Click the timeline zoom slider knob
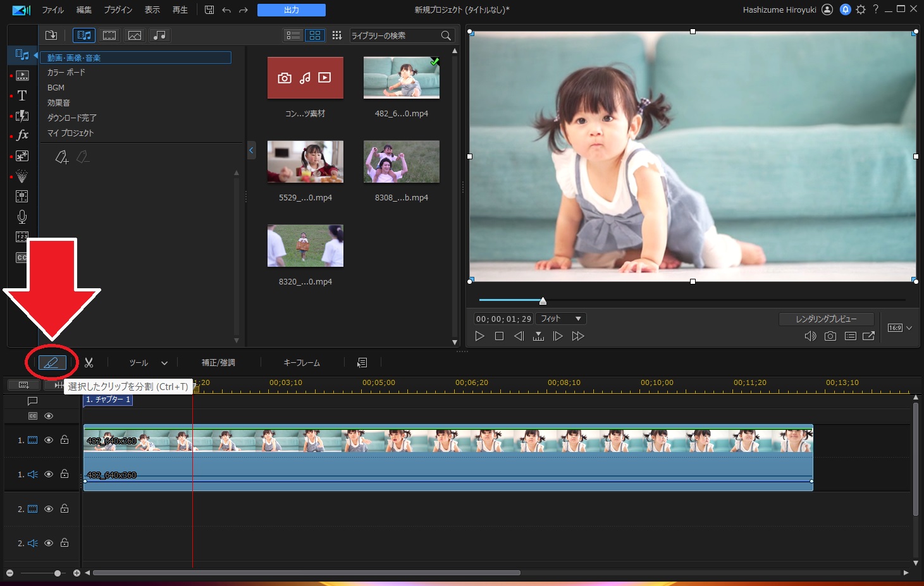Screen dimensions: 924x586 tap(58, 573)
